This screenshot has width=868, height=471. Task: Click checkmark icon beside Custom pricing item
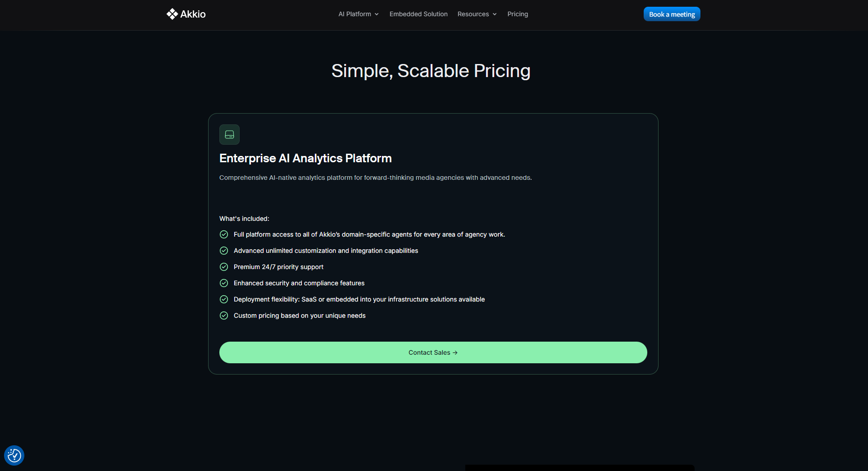224,316
